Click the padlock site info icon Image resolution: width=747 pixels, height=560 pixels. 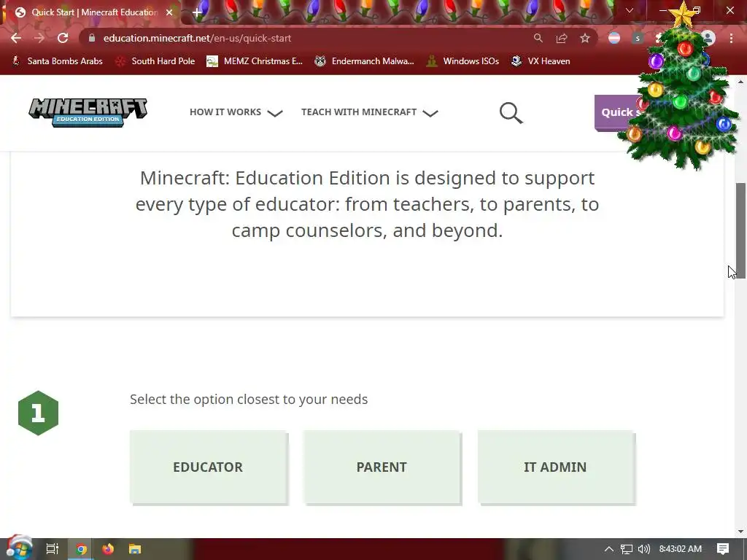[x=92, y=38]
